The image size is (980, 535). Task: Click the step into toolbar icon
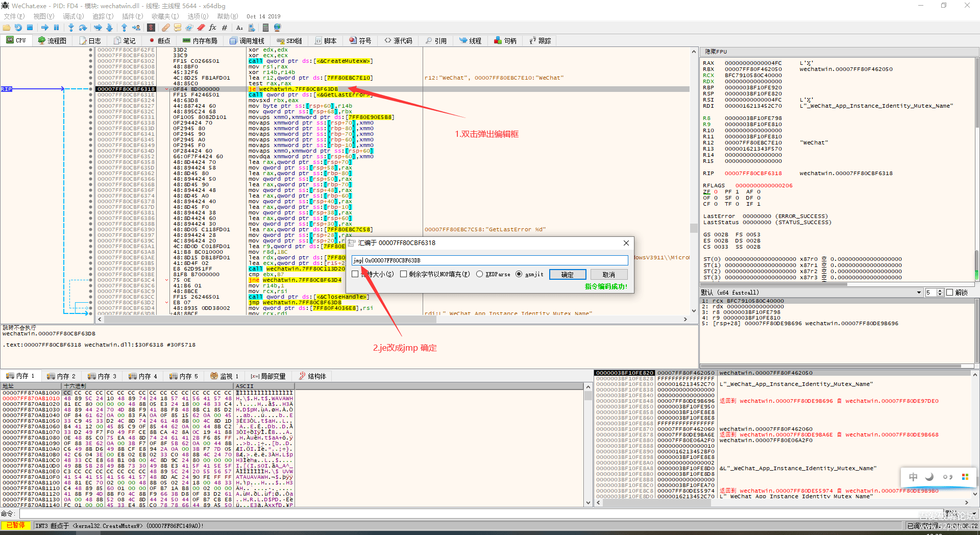coord(71,28)
